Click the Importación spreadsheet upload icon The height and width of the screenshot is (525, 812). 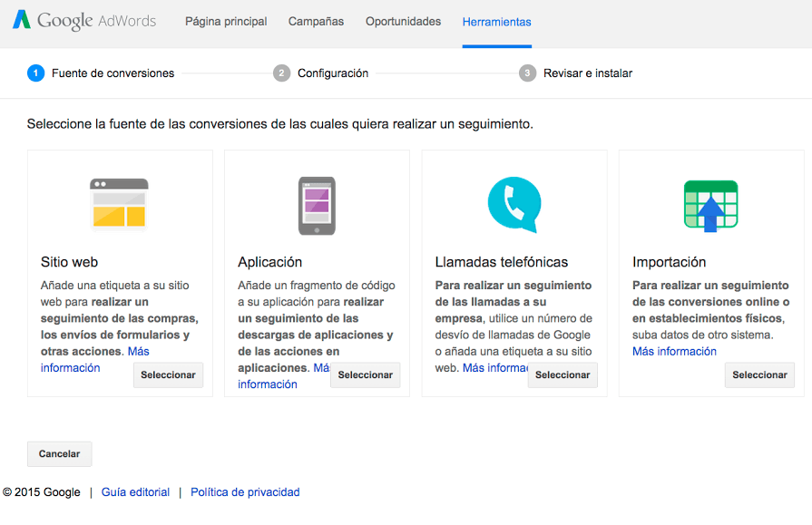[x=711, y=206]
